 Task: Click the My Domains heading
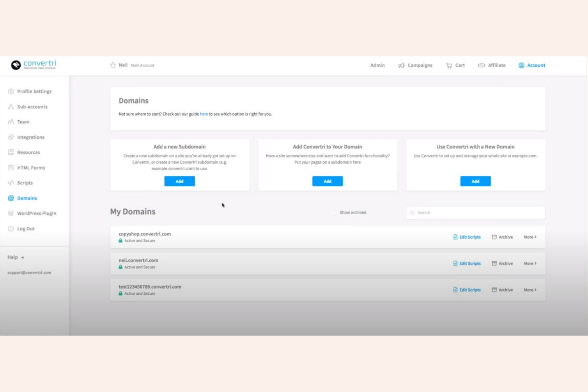pyautogui.click(x=133, y=212)
